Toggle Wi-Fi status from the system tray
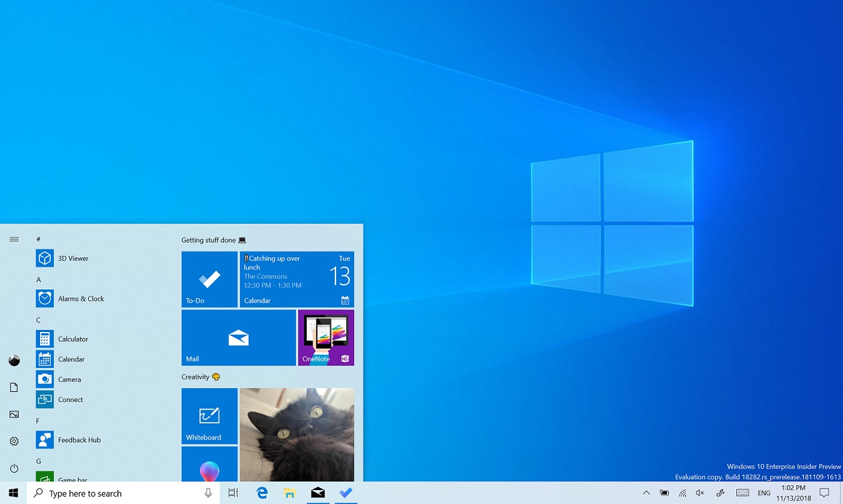 (x=682, y=493)
